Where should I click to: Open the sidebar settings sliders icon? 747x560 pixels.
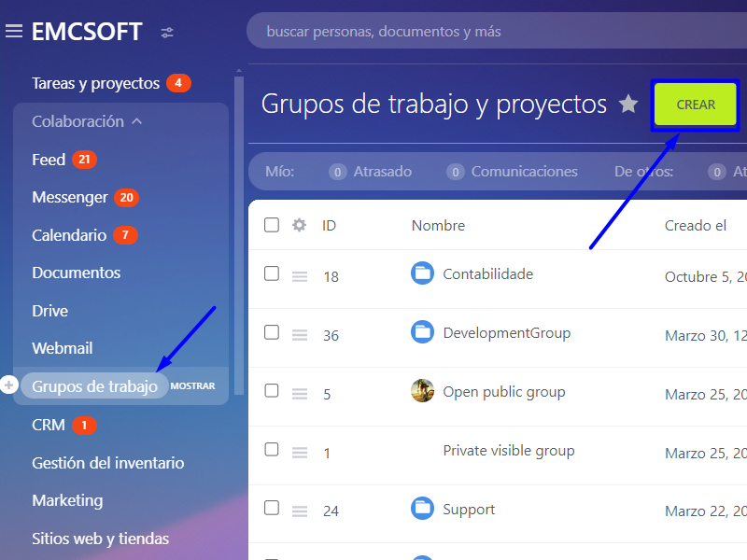[x=167, y=33]
